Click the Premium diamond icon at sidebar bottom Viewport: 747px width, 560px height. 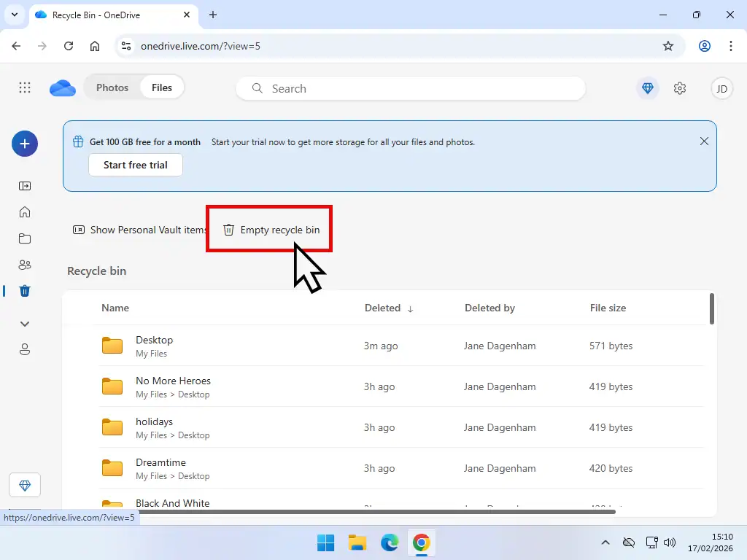click(24, 484)
